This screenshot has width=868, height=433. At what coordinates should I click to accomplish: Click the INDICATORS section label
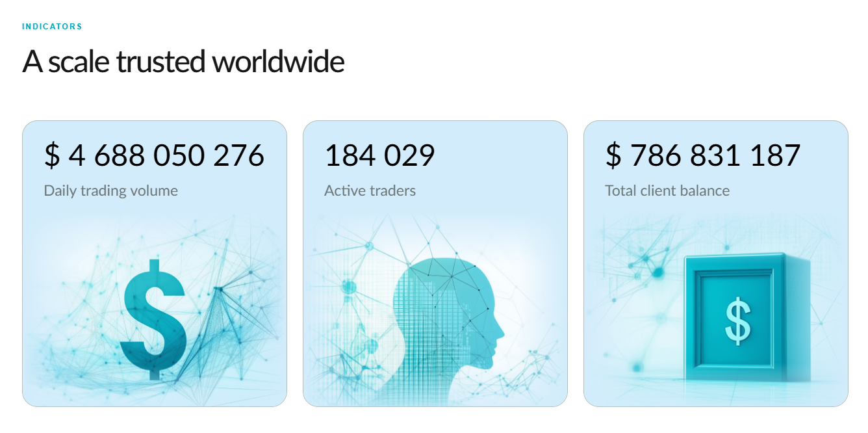coord(52,27)
